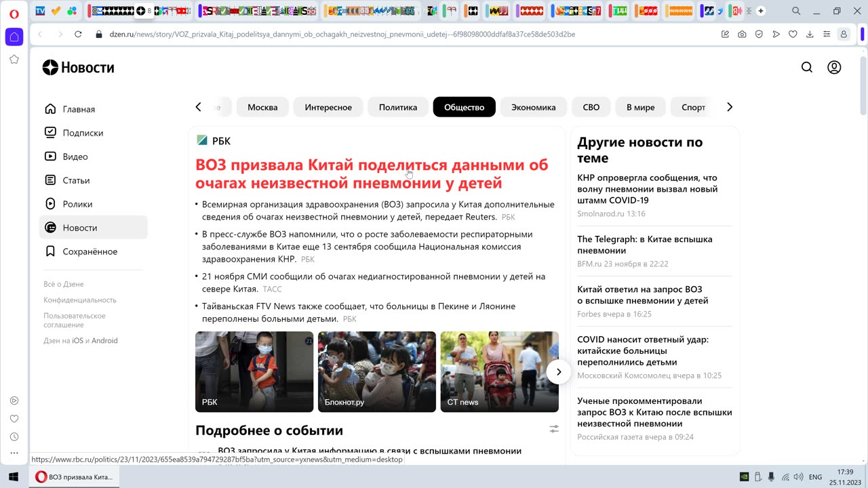Reload the current page

[78, 34]
